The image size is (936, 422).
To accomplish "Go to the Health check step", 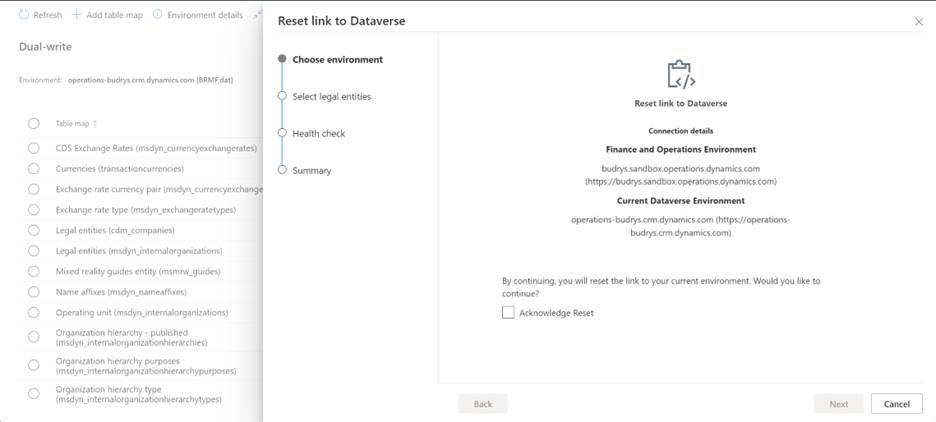I will click(319, 134).
